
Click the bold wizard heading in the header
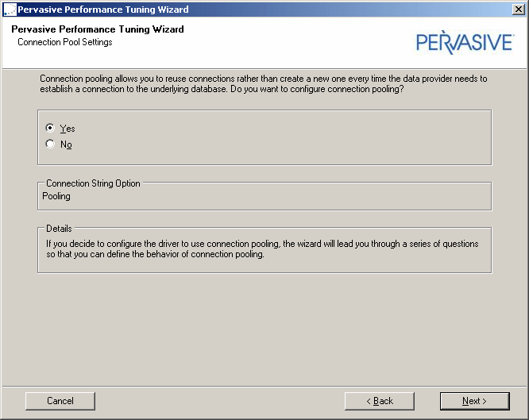(x=98, y=29)
